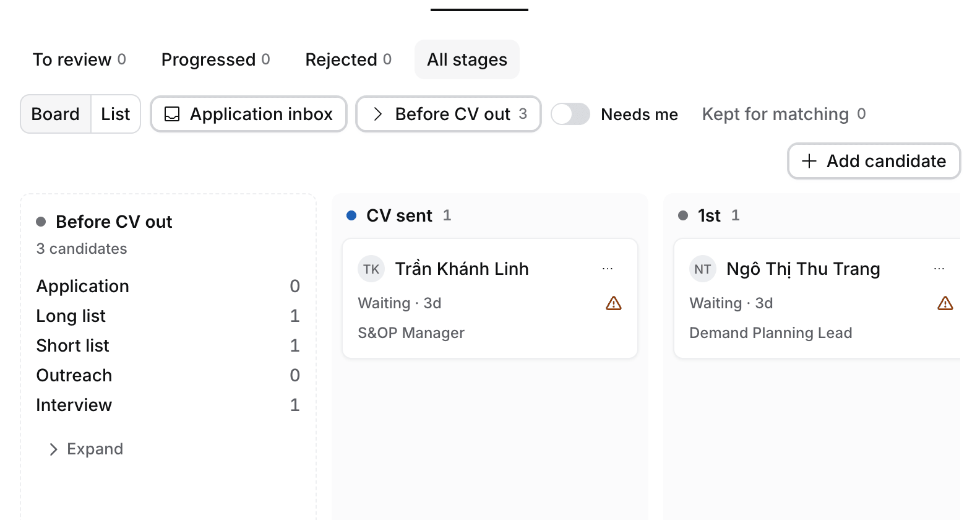Click the 3 candidates label

point(82,249)
